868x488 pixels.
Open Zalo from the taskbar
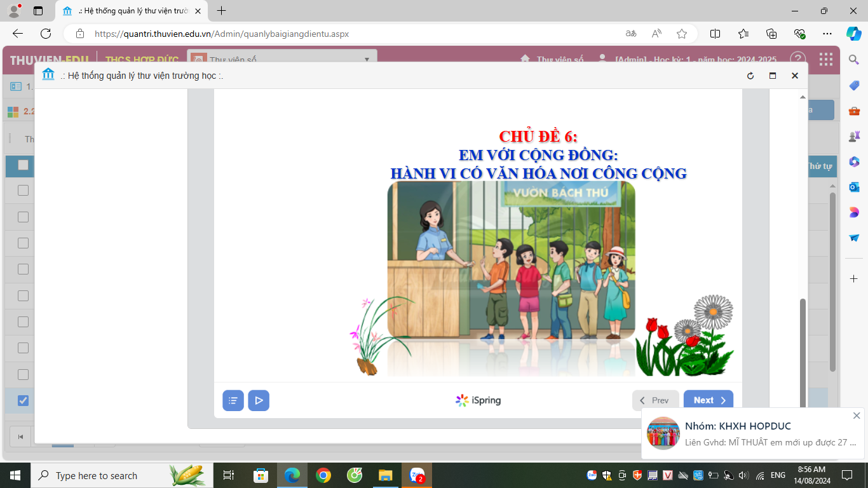[417, 475]
